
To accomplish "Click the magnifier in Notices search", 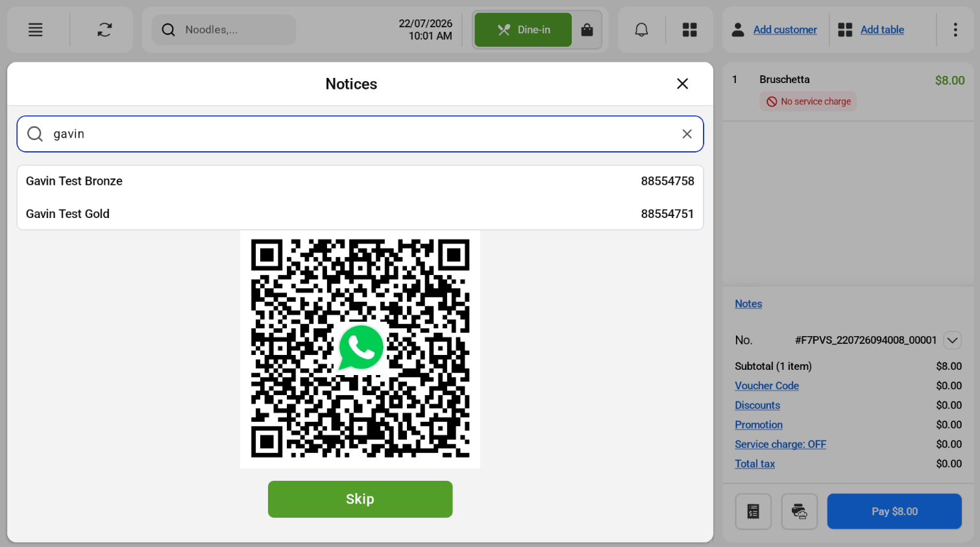I will pyautogui.click(x=35, y=134).
